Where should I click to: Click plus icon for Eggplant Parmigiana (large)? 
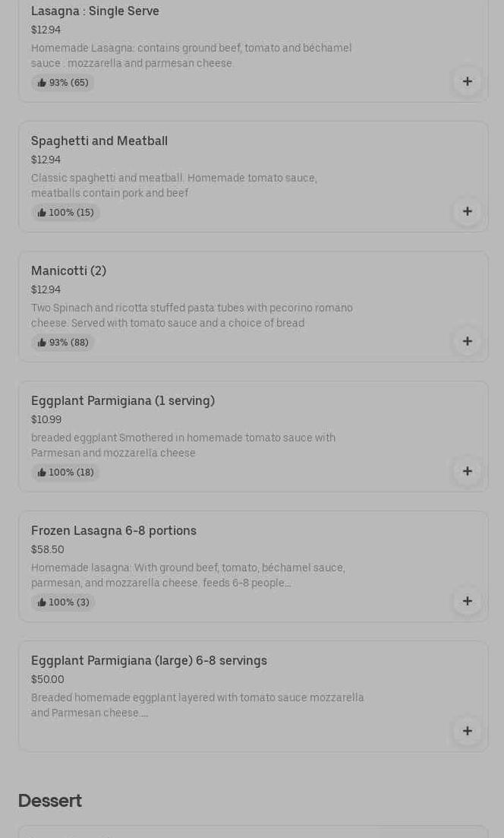coord(467,731)
